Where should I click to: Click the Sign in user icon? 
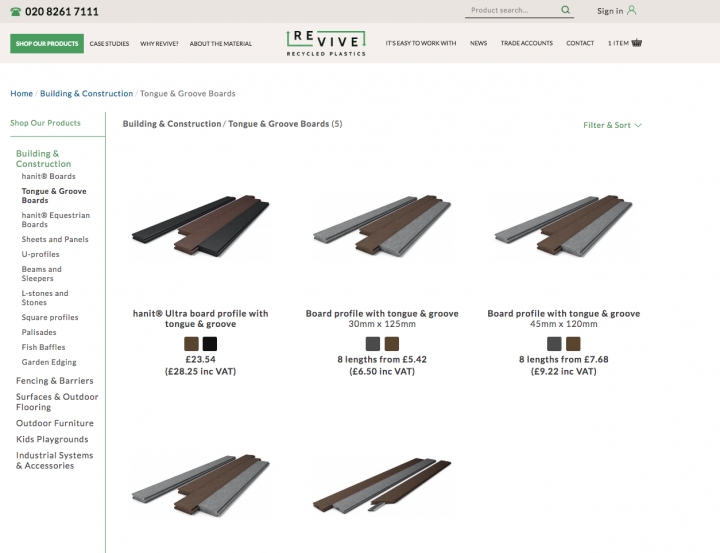click(631, 11)
